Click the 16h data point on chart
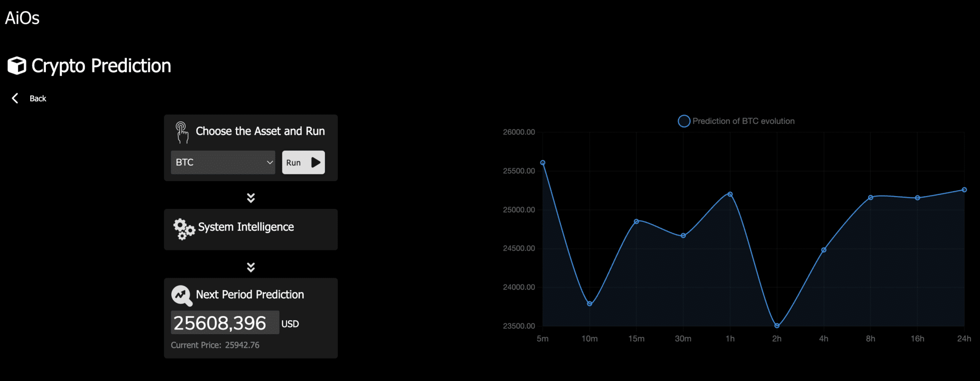This screenshot has width=980, height=381. pos(918,198)
